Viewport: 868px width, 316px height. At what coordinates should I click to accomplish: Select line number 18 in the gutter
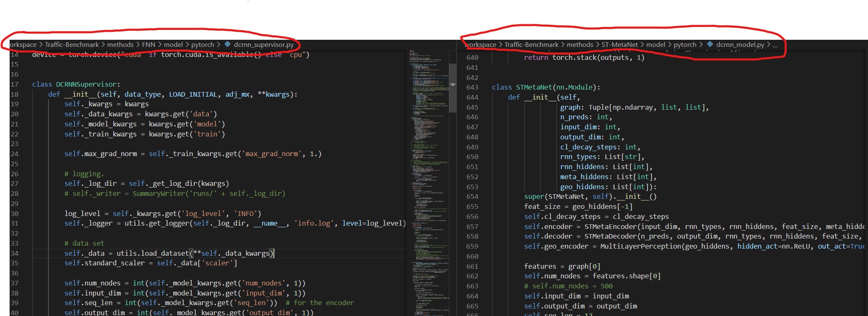click(14, 94)
